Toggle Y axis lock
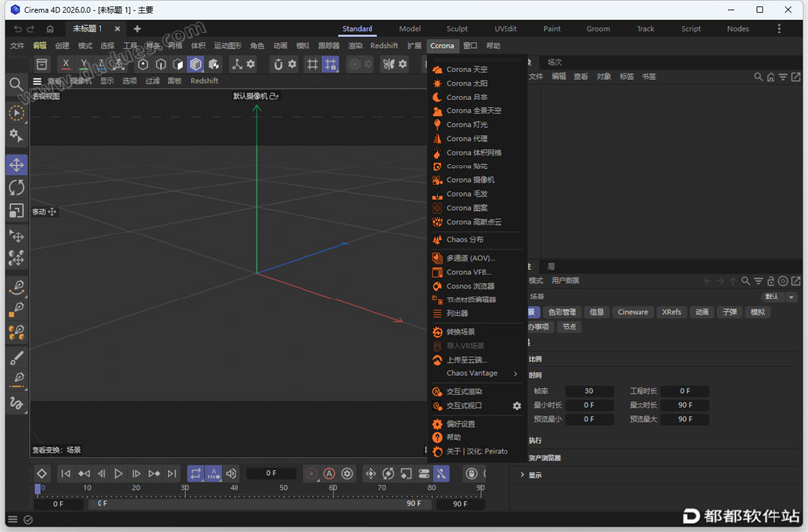Viewport: 808px width, 532px height. pos(84,64)
